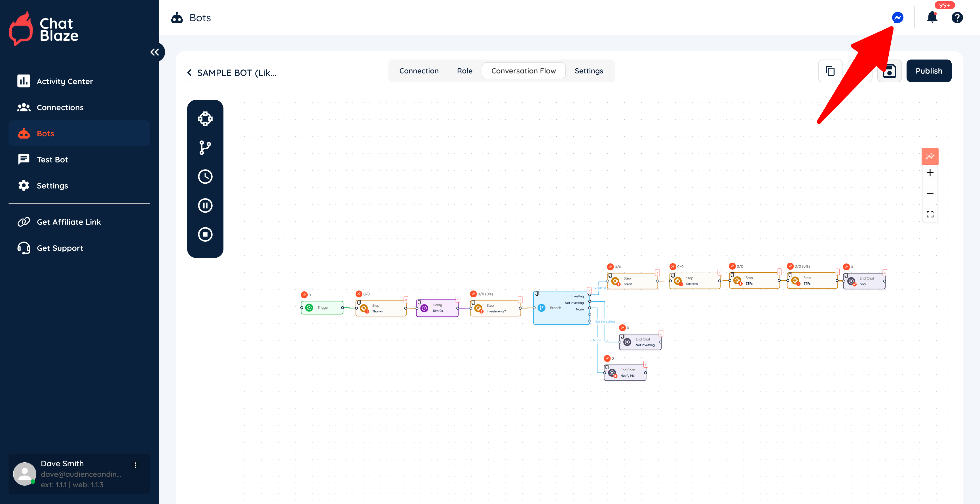Image resolution: width=980 pixels, height=504 pixels.
Task: Zoom in on the canvas
Action: click(x=930, y=173)
